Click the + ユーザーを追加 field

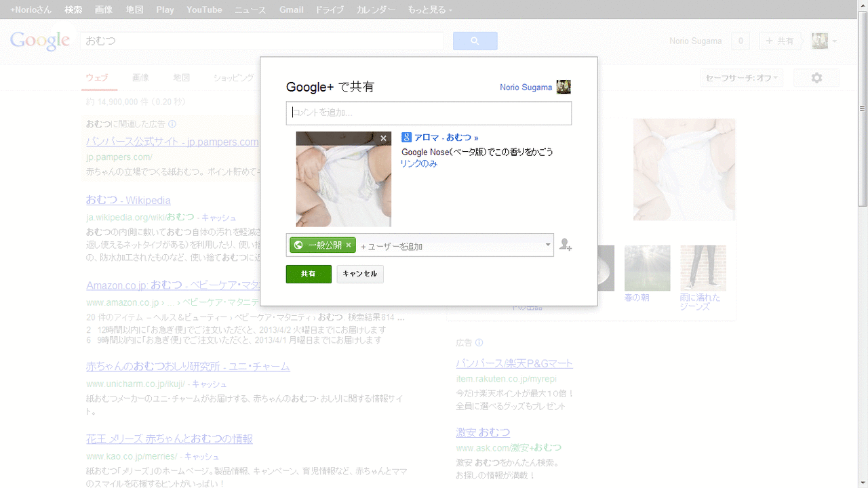(x=450, y=246)
